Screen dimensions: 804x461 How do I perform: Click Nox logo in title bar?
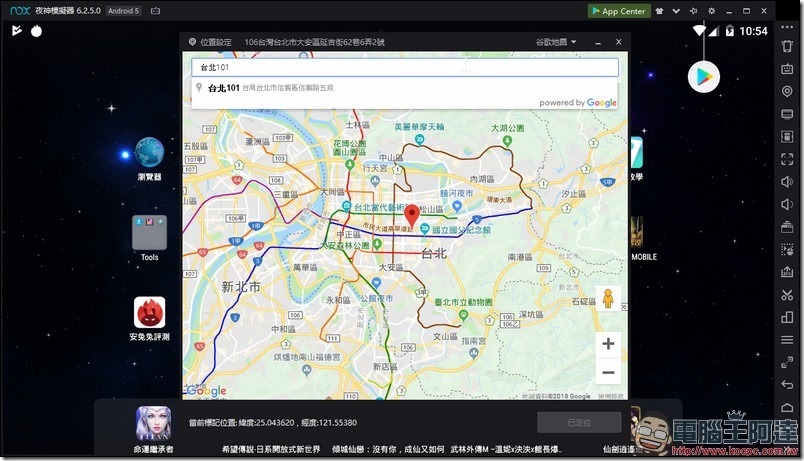(20, 10)
